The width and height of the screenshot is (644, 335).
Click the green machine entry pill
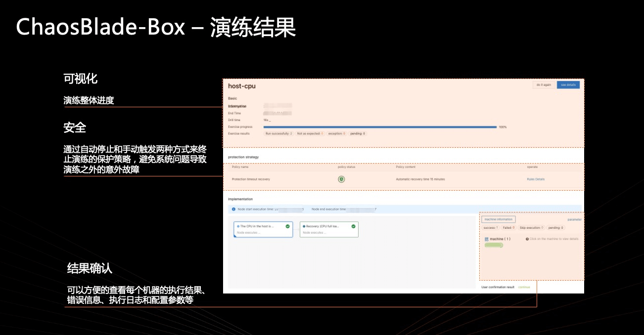(x=494, y=245)
